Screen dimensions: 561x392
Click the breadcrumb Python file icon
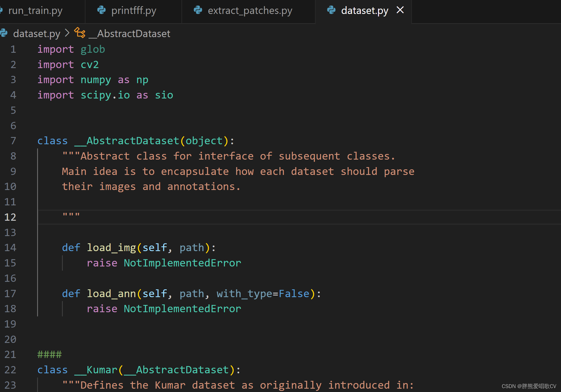click(x=4, y=33)
